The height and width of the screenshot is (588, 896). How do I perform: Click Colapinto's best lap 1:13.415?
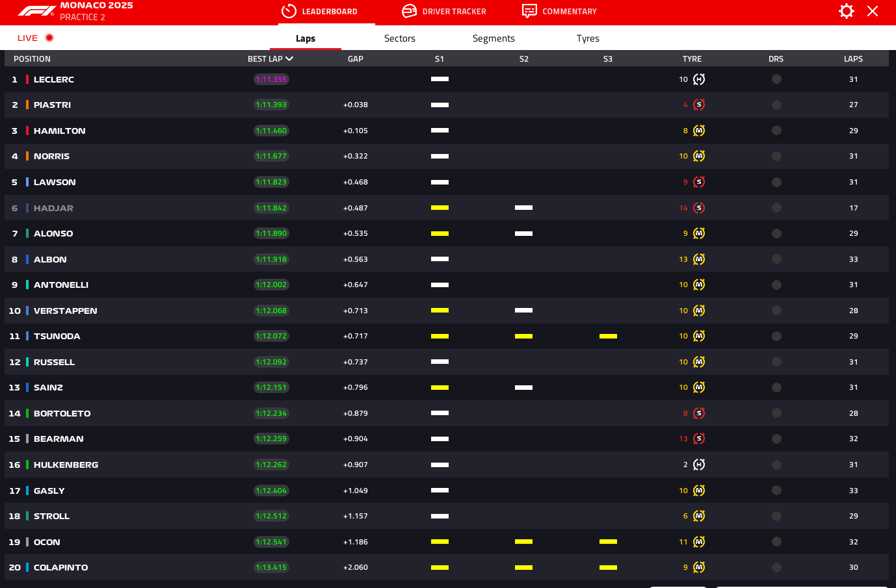[271, 567]
